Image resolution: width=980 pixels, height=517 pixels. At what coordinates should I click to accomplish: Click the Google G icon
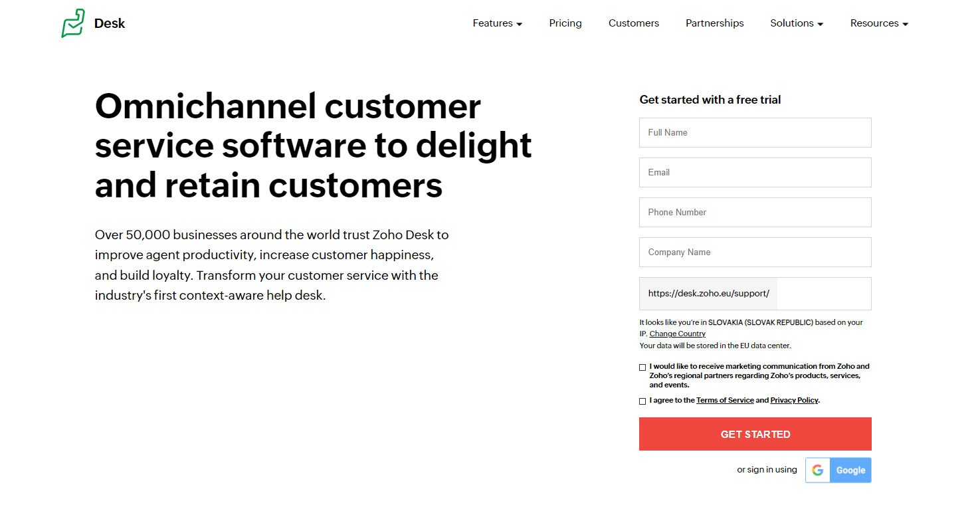coord(818,470)
